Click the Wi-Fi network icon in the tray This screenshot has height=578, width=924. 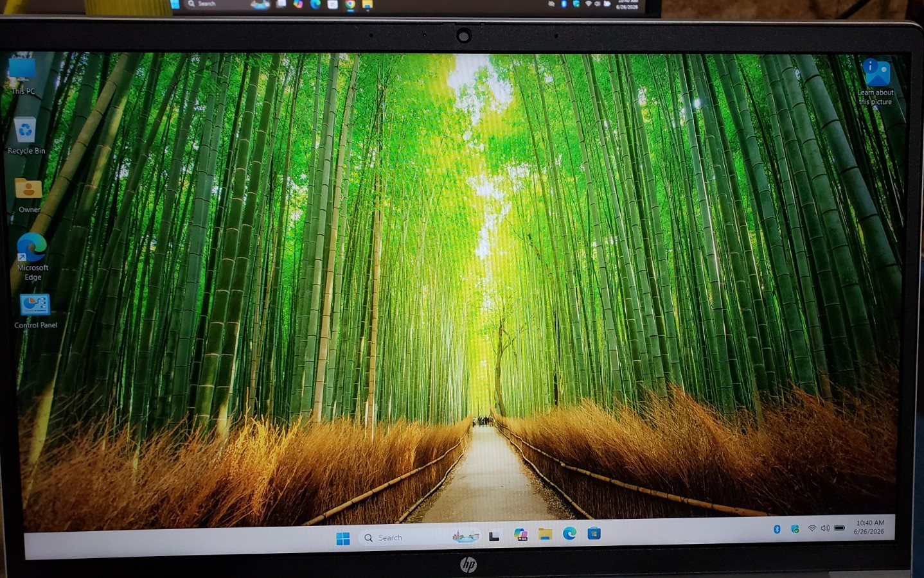[812, 529]
